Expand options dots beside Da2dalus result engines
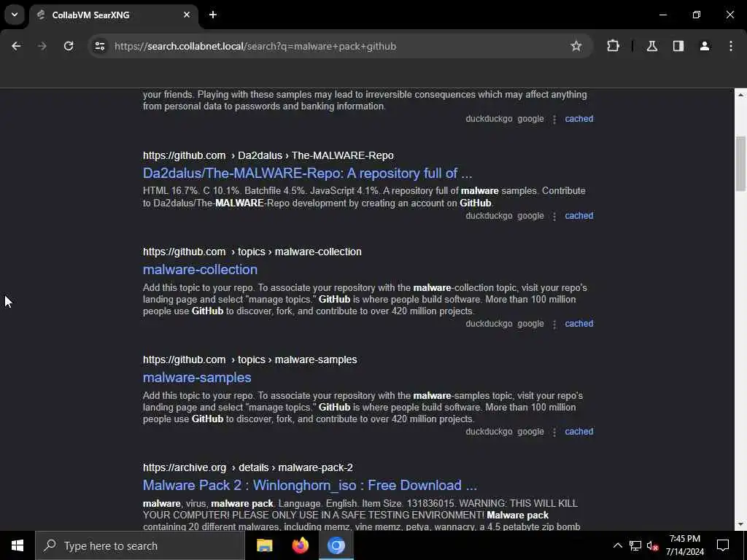Viewport: 747px width, 560px height. pos(554,216)
